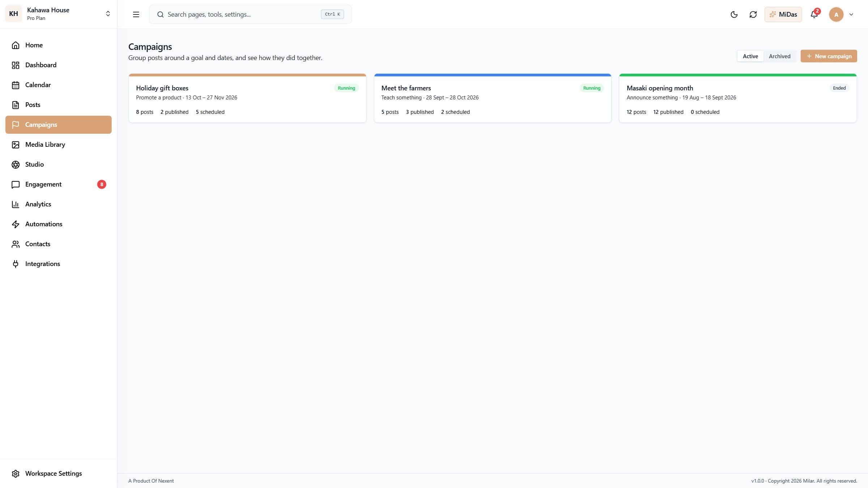868x488 pixels.
Task: Click '3 published' on Meet the farmers
Action: pyautogui.click(x=420, y=112)
